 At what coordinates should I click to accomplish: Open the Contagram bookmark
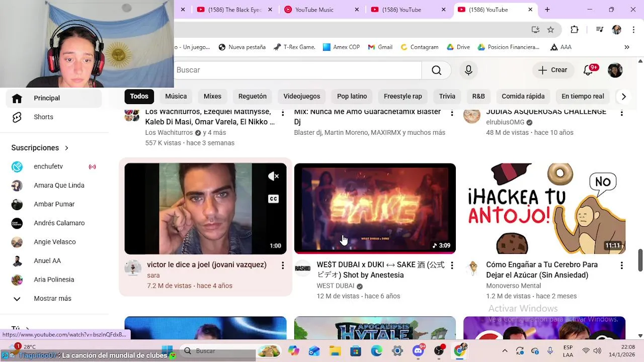[419, 47]
